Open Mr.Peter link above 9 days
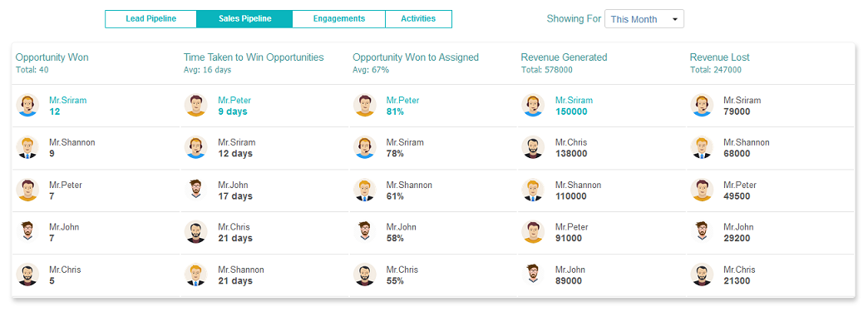Viewport: 868px width, 312px height. click(x=234, y=101)
